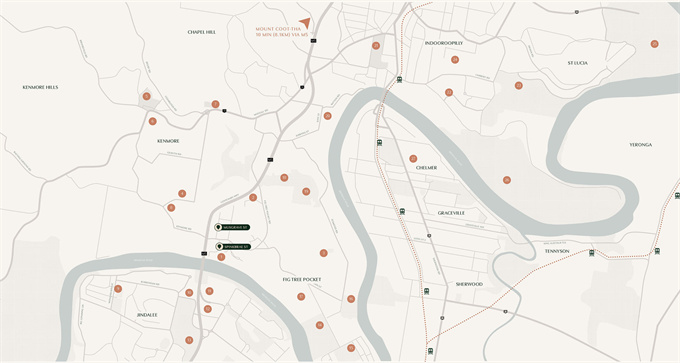Click the train station icon left of Graceville
Image resolution: width=680 pixels, height=363 pixels.
(x=402, y=212)
